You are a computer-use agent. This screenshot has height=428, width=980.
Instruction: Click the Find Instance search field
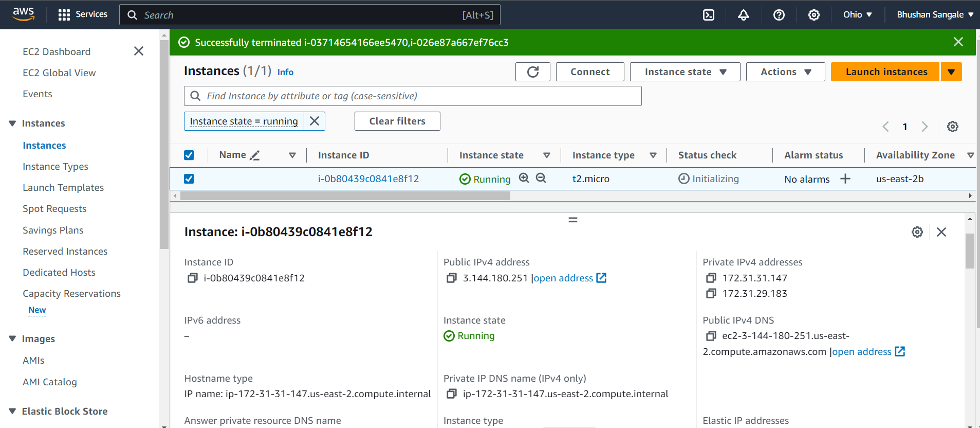click(x=413, y=96)
